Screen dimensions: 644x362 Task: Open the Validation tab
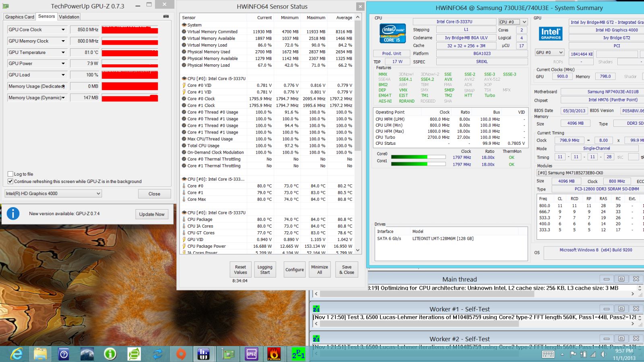[x=69, y=17]
